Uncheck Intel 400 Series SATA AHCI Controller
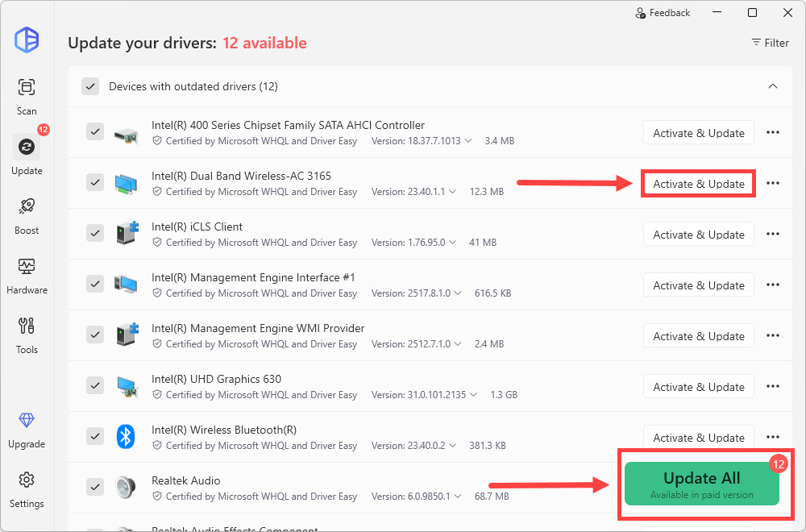This screenshot has height=532, width=806. (95, 132)
